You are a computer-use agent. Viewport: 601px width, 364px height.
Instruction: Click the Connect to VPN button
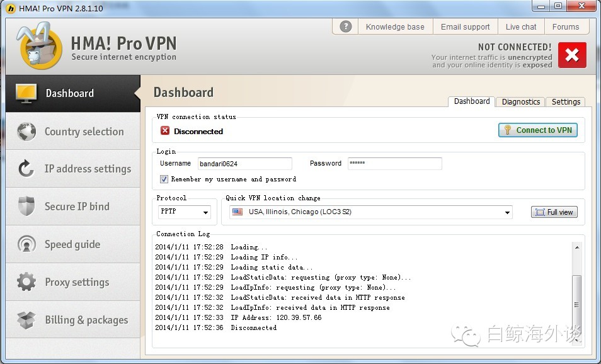point(538,130)
